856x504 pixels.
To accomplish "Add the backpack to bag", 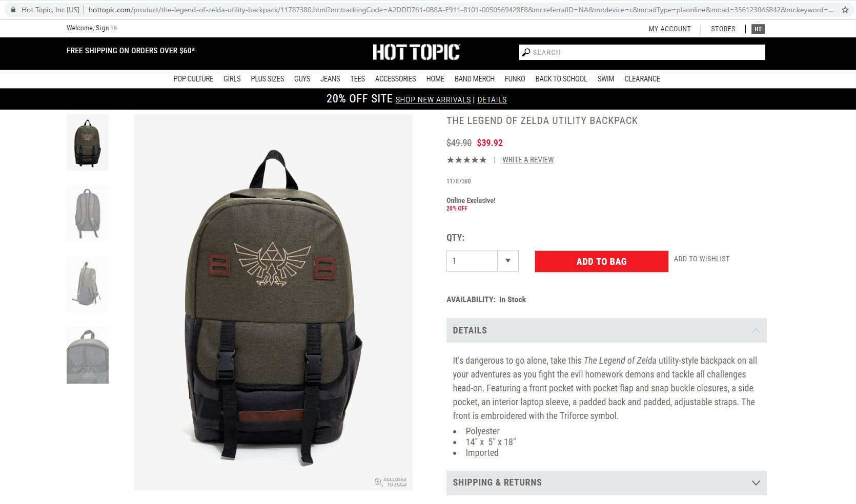I will [601, 261].
